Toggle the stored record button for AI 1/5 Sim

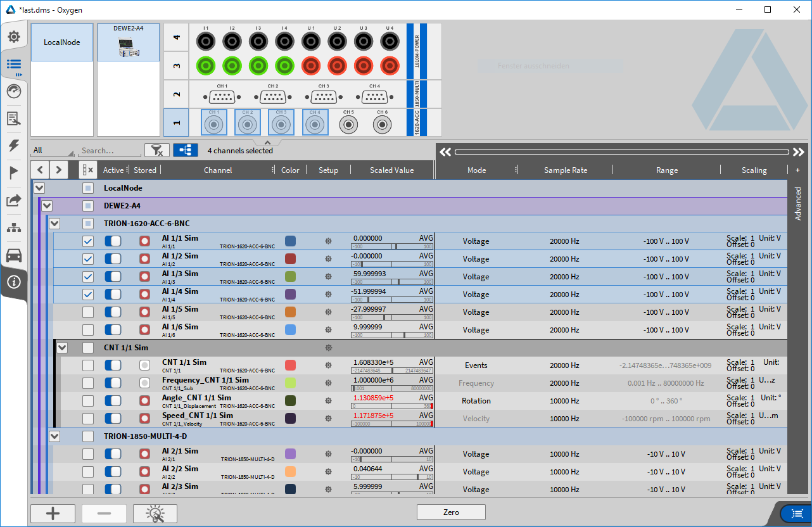144,312
